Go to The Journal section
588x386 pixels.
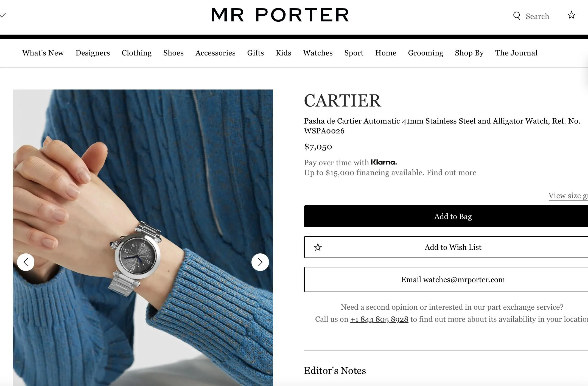[516, 53]
